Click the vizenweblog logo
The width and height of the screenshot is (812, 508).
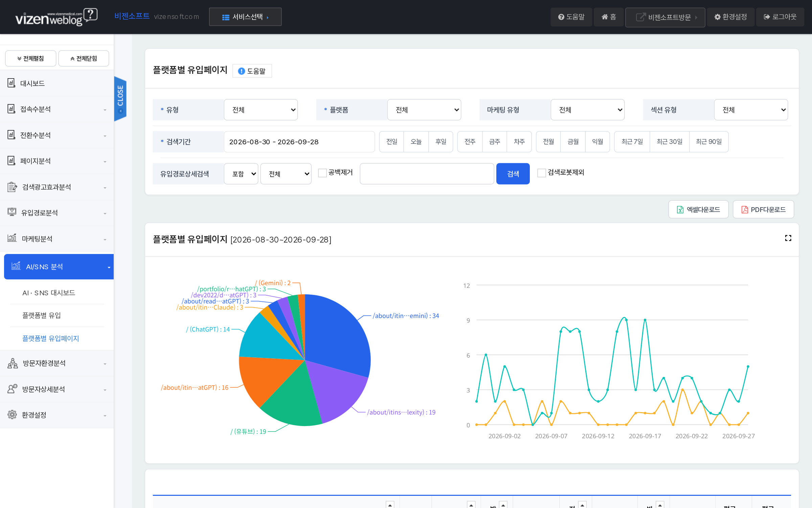(56, 17)
